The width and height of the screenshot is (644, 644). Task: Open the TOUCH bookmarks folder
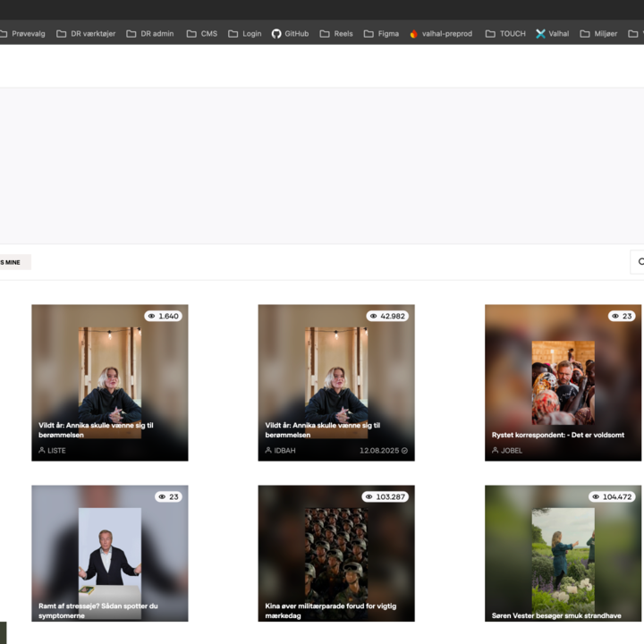504,34
